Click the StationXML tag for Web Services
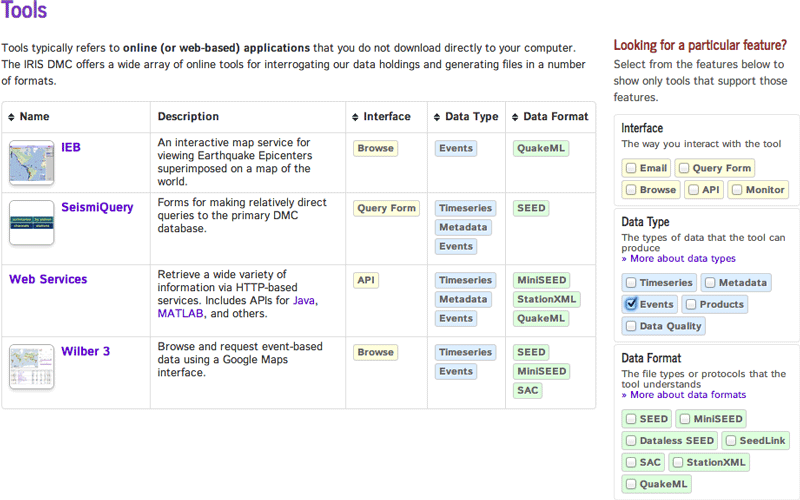This screenshot has height=500, width=800. click(546, 299)
